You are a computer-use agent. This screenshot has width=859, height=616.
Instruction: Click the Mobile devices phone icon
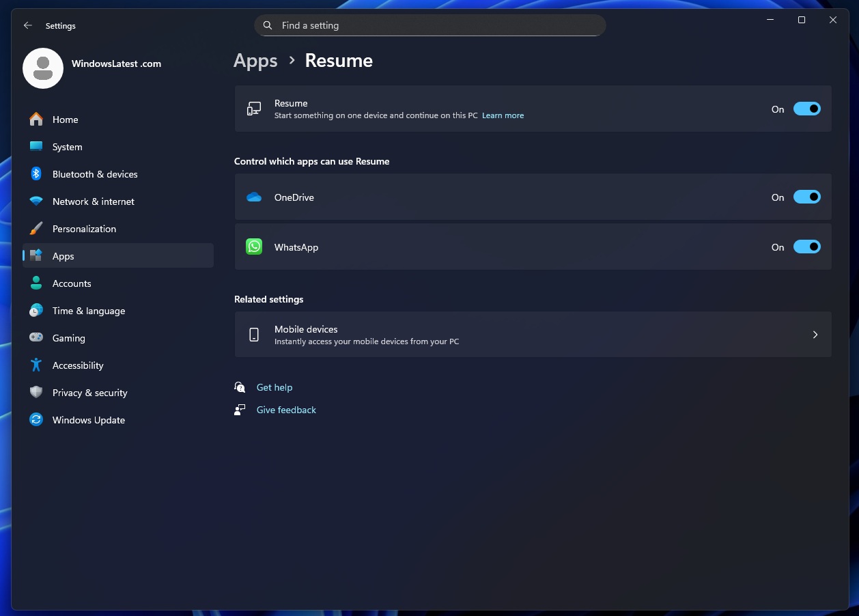click(254, 335)
